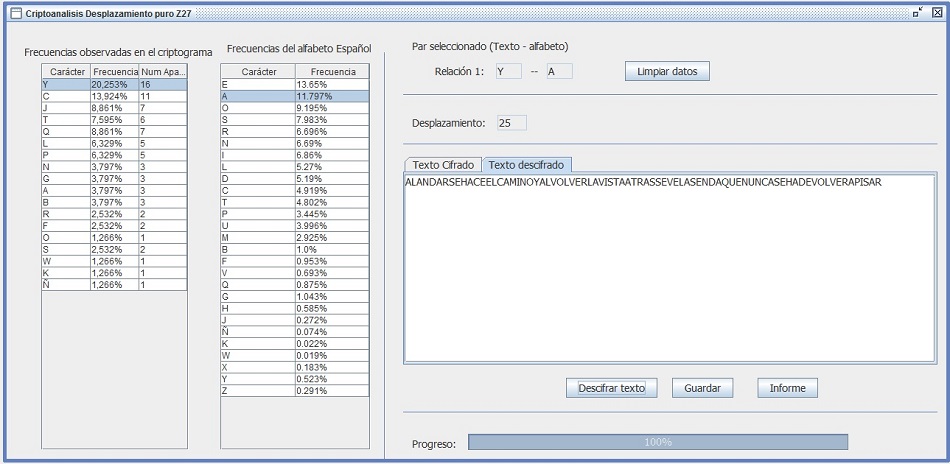Click the Relación 1 alphabet field with A
The height and width of the screenshot is (464, 950).
558,72
